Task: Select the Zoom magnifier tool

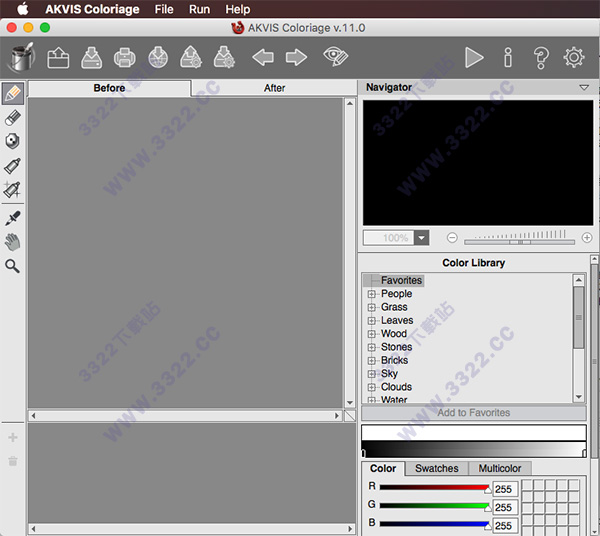Action: click(x=13, y=266)
